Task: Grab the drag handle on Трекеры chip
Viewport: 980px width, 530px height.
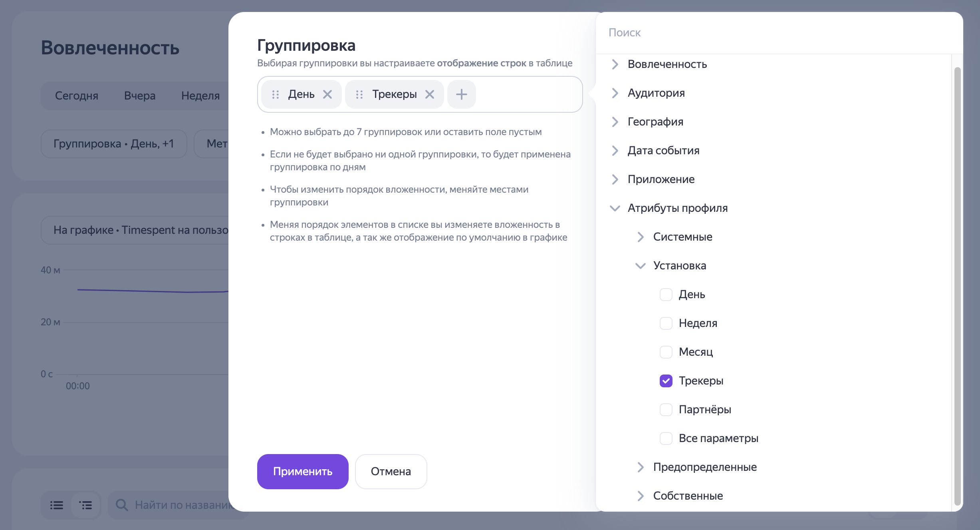Action: pyautogui.click(x=359, y=94)
